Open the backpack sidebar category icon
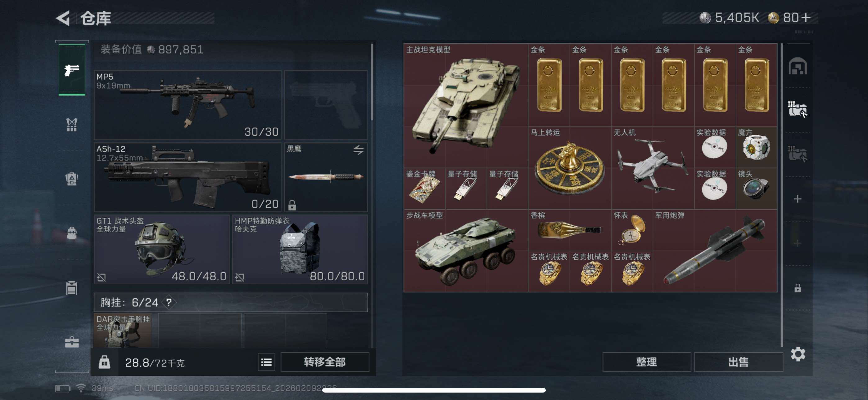This screenshot has height=400, width=868. [x=72, y=179]
